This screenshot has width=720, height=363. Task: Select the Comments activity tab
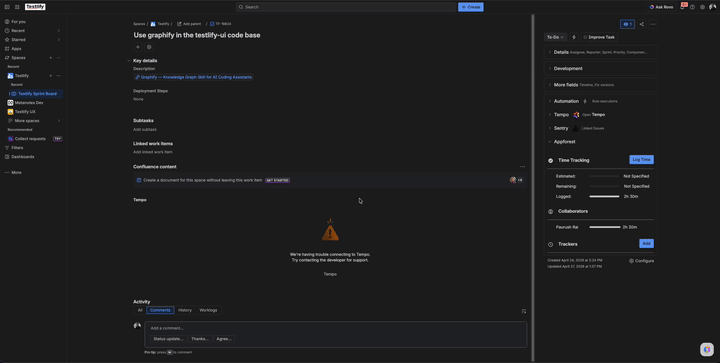tap(160, 310)
